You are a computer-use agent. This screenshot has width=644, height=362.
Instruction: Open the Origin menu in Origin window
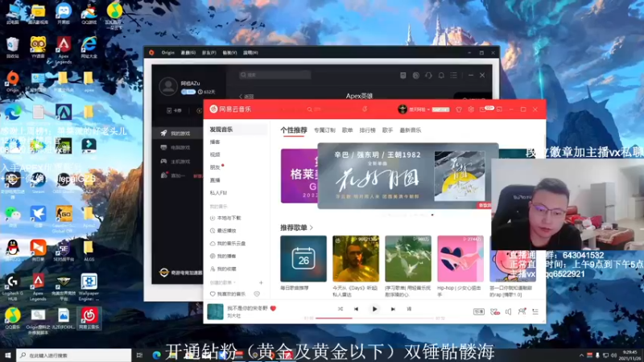click(x=167, y=52)
